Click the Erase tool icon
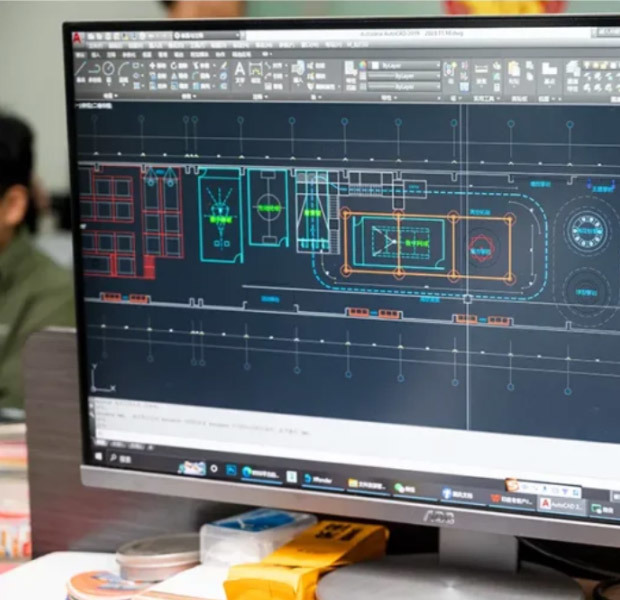The image size is (620, 600). 223,66
